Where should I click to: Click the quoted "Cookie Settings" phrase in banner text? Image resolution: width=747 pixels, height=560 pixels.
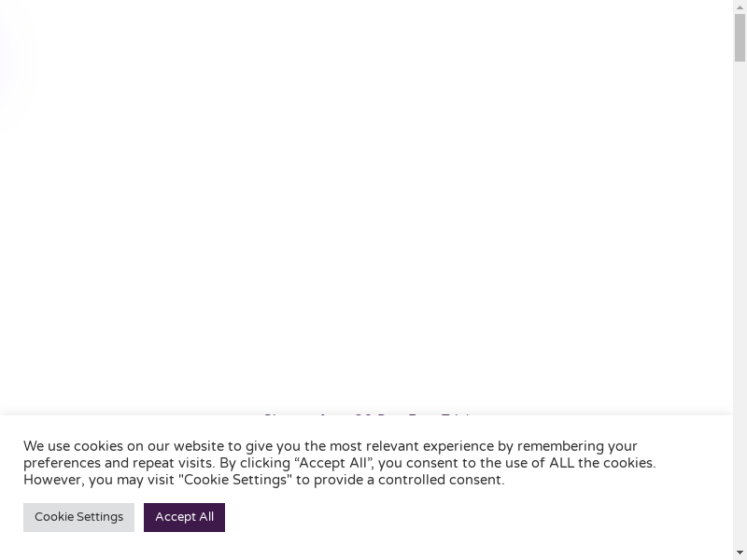234,480
